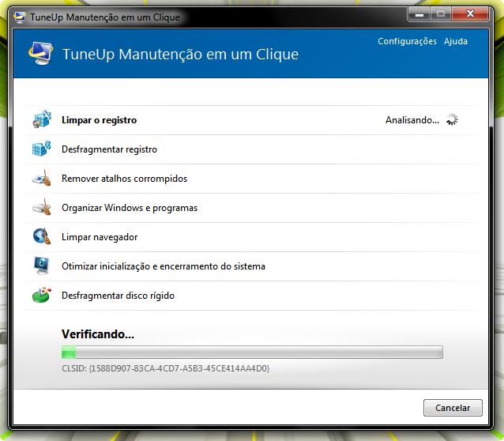This screenshot has height=441, width=504.
Task: Minimize the TuneUp window
Action: pyautogui.click(x=419, y=14)
